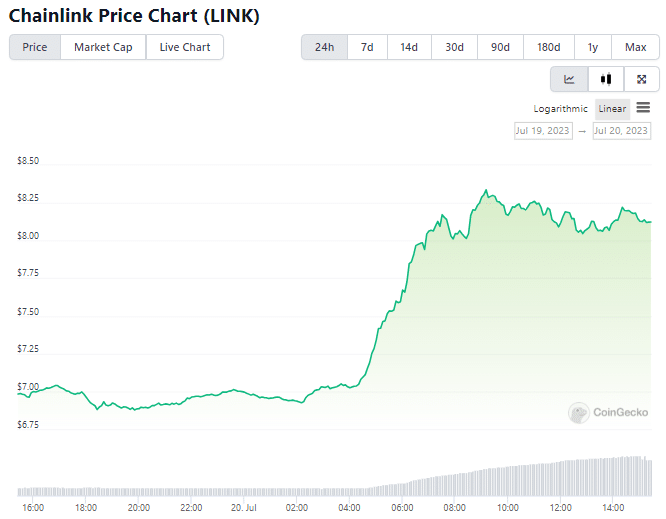Set range to 90d
The image size is (666, 519).
500,47
